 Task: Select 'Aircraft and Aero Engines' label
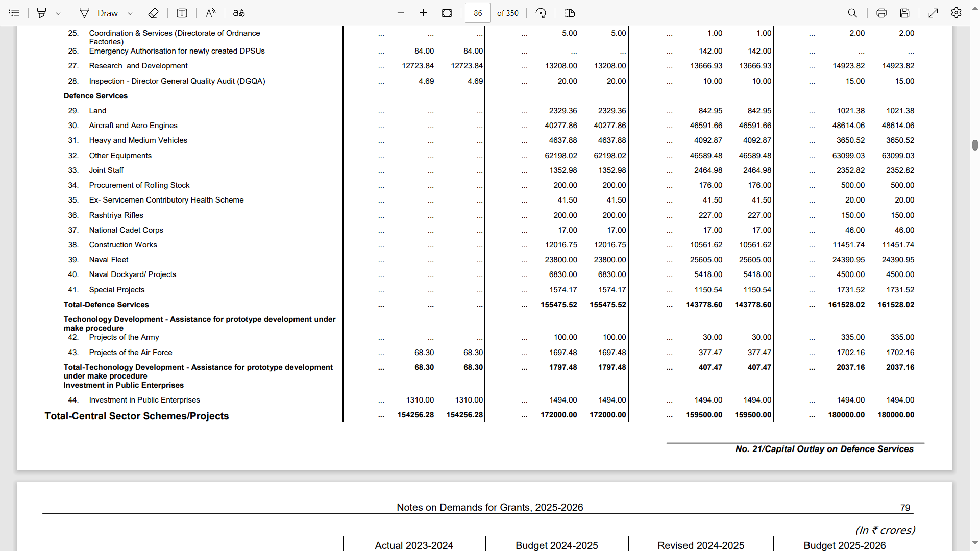133,126
